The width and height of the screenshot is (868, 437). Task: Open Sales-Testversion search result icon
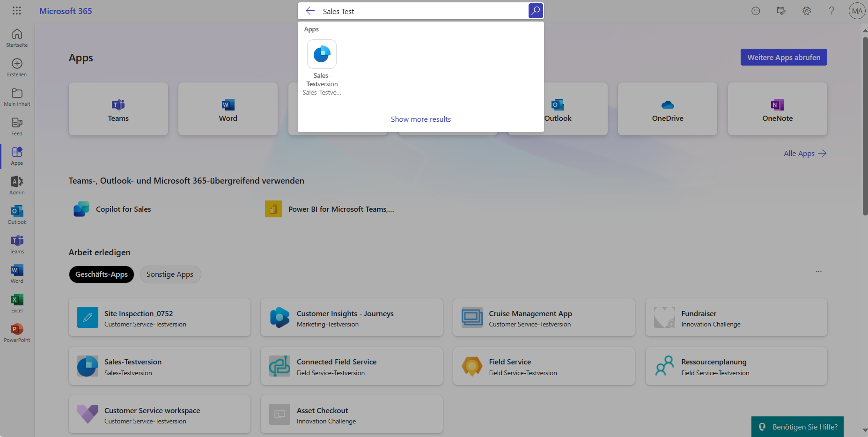[x=322, y=54]
